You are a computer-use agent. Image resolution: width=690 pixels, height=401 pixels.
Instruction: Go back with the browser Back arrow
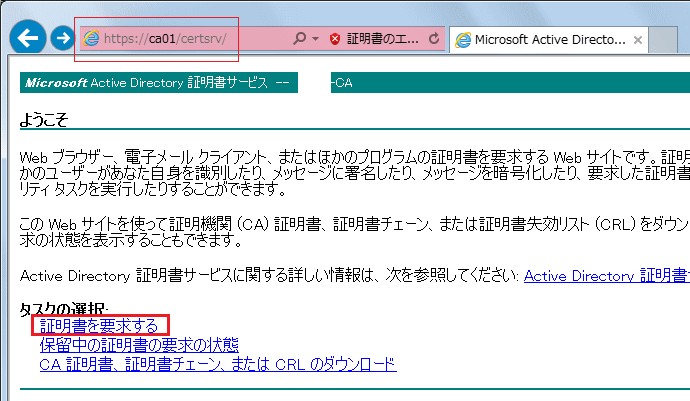coord(28,38)
